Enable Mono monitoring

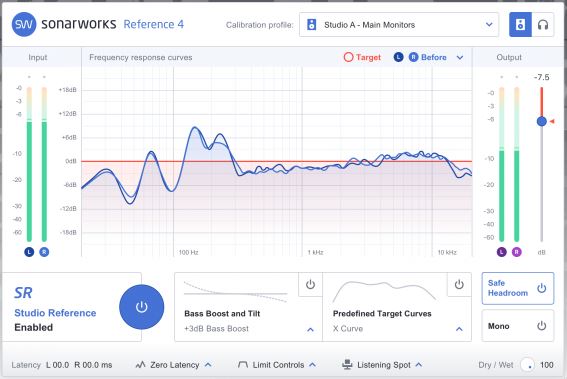[x=517, y=326]
